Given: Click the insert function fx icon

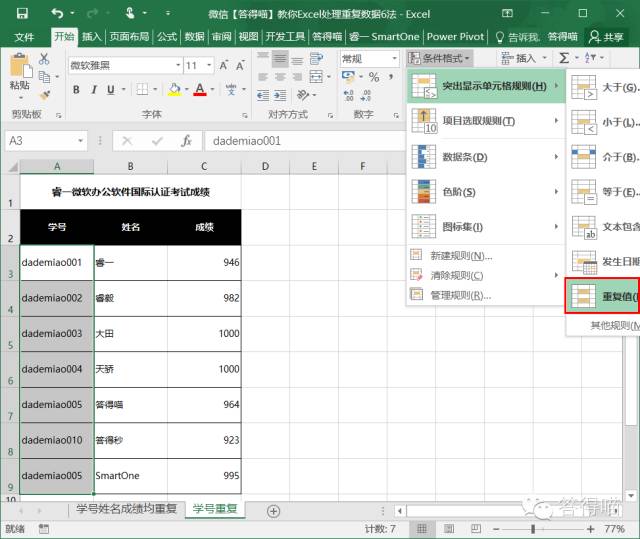Looking at the screenshot, I should 186,141.
